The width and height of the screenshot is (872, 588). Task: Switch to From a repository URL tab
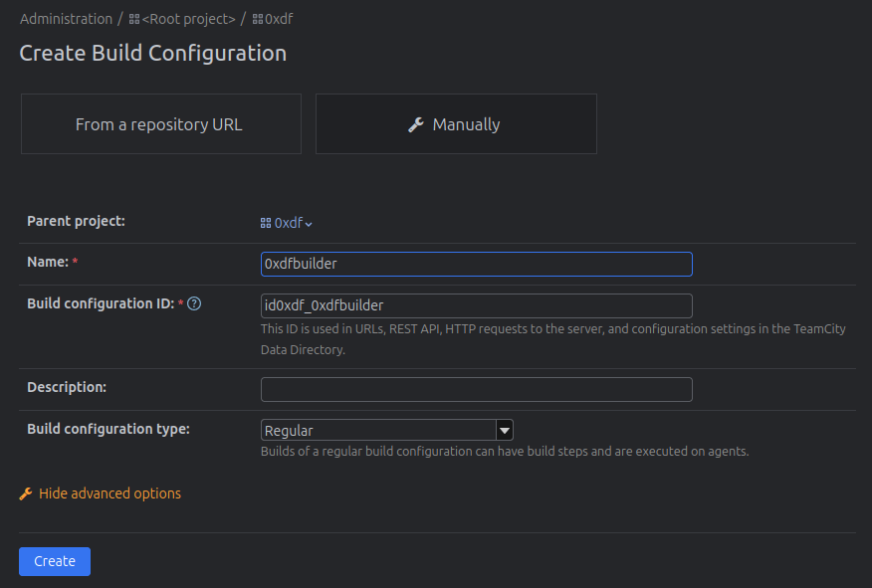click(159, 124)
